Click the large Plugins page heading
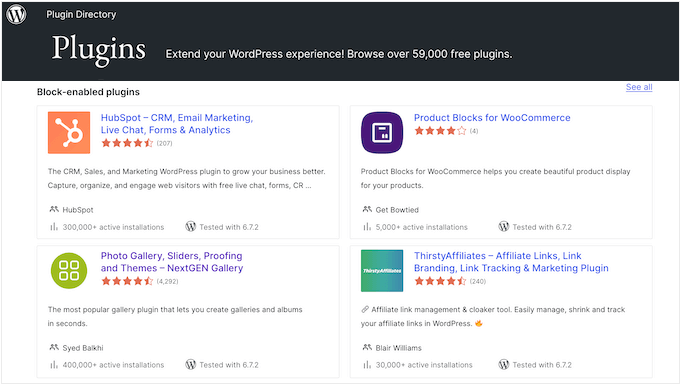The image size is (680, 384). [99, 50]
